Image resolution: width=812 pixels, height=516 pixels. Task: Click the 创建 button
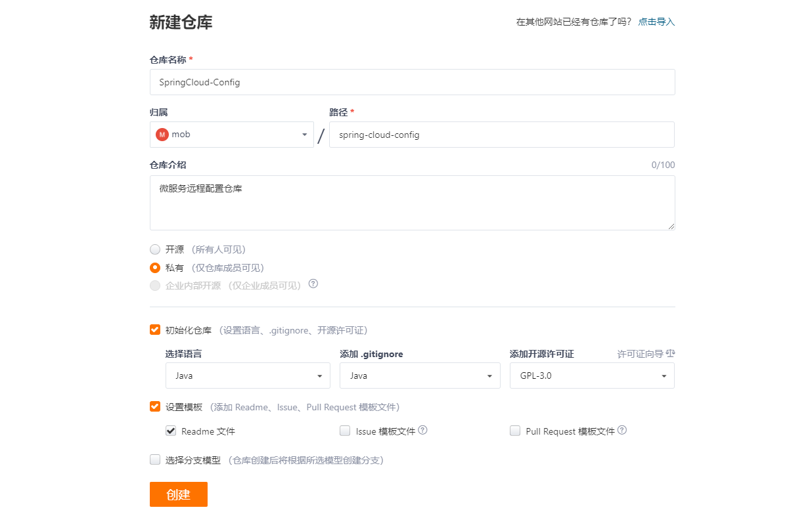[179, 494]
